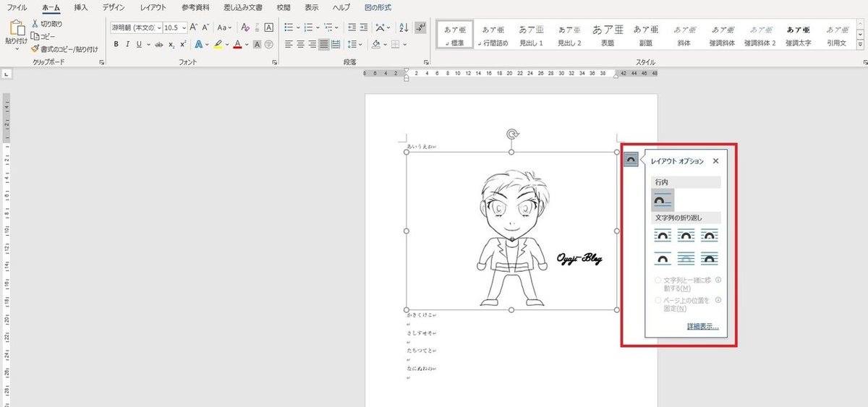Select the Format Painter (書式のコピー/貼り付け) brush
868x407 pixels.
point(34,48)
